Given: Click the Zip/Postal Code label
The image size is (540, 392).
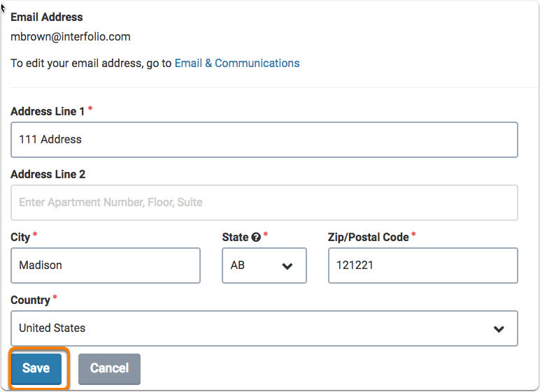Looking at the screenshot, I should pos(368,238).
